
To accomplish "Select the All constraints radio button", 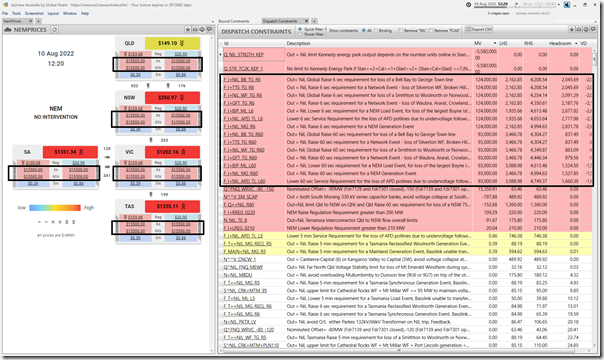I will 364,30.
